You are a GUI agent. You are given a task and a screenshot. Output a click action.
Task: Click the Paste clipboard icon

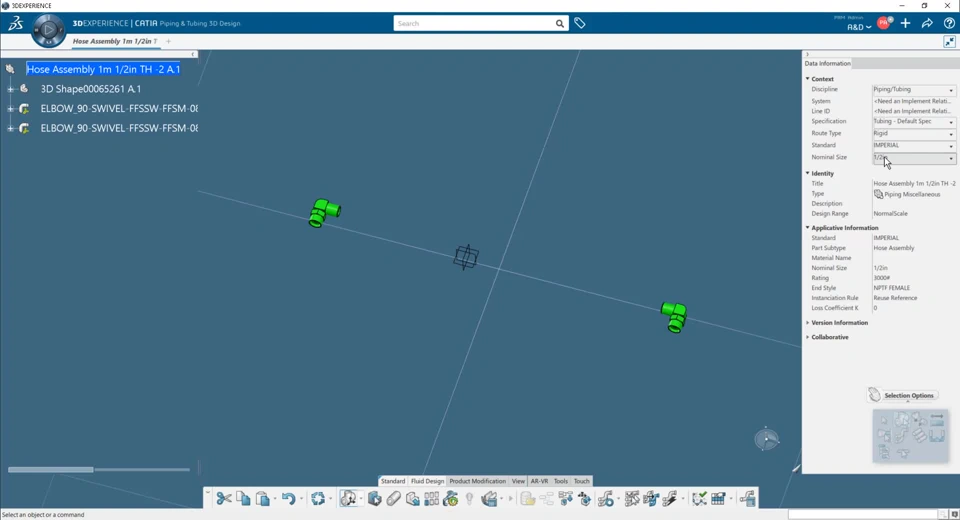tap(263, 499)
